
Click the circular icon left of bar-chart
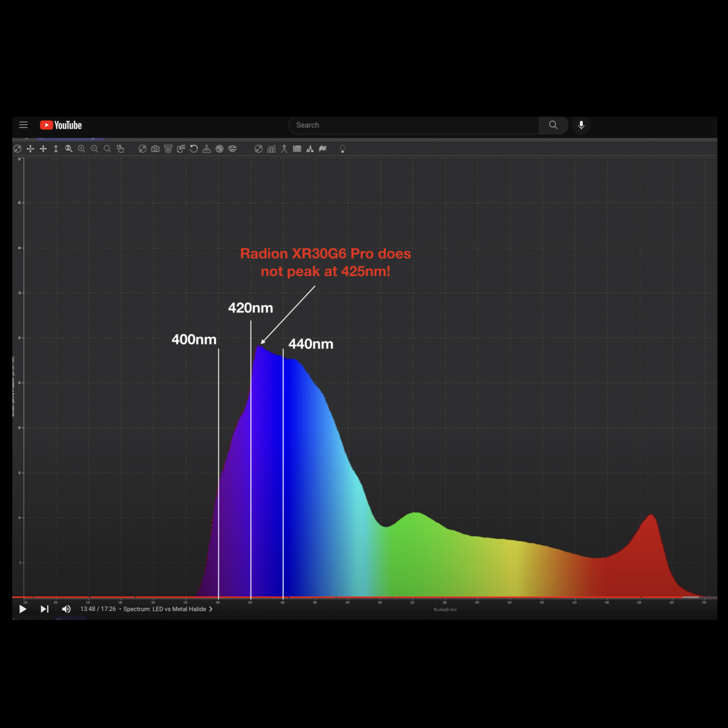coord(258,149)
